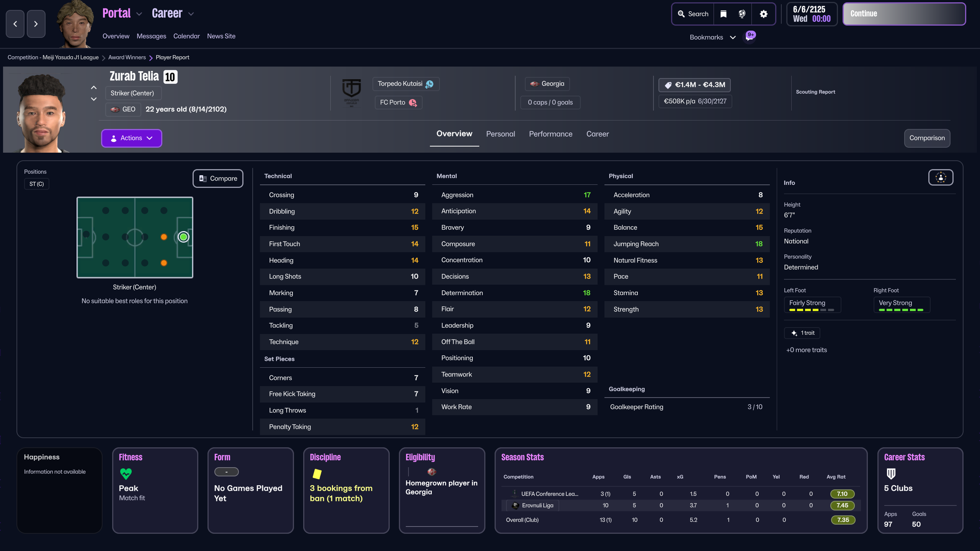The height and width of the screenshot is (551, 980).
Task: Click the Right Foot strength bar
Action: pyautogui.click(x=901, y=310)
